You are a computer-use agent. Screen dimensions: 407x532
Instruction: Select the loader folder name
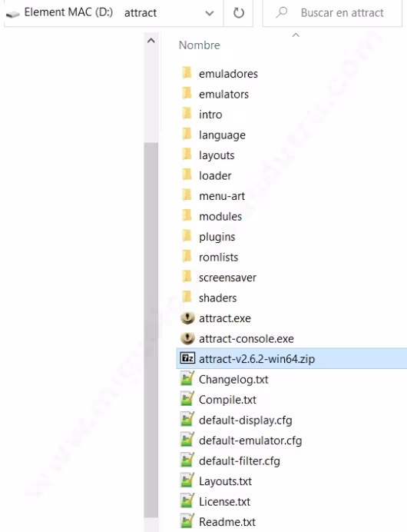click(215, 175)
